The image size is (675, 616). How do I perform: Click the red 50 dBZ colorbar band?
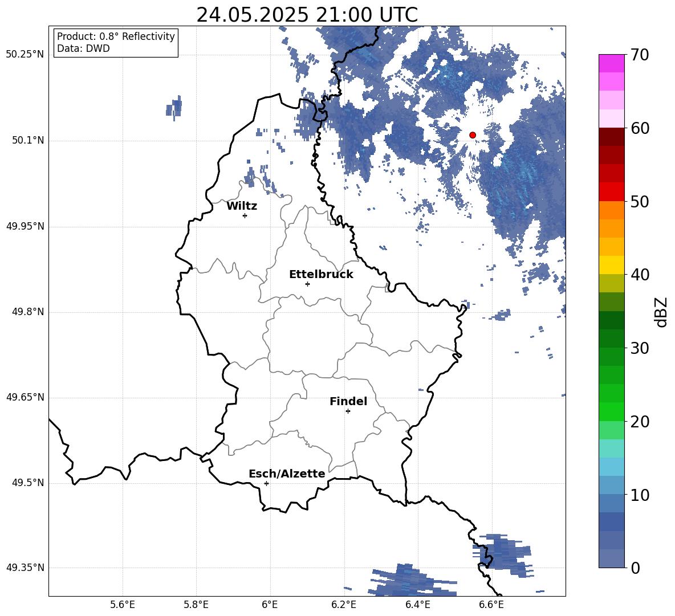612,192
